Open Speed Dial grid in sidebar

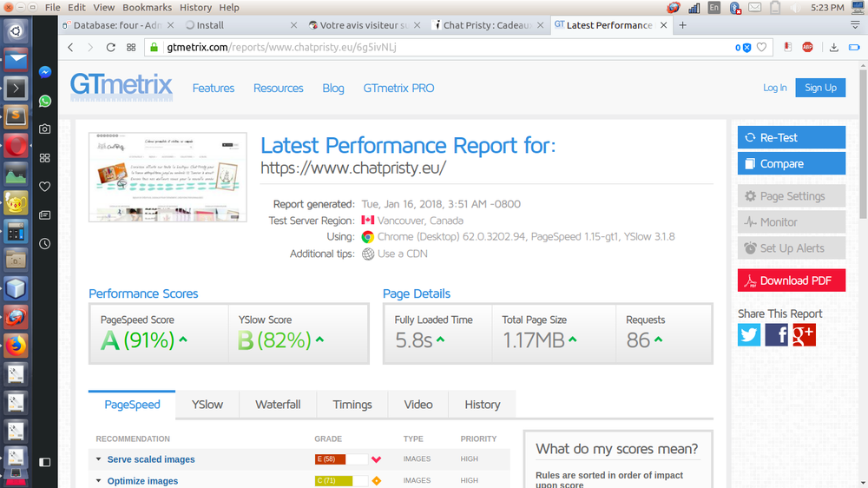[x=45, y=158]
